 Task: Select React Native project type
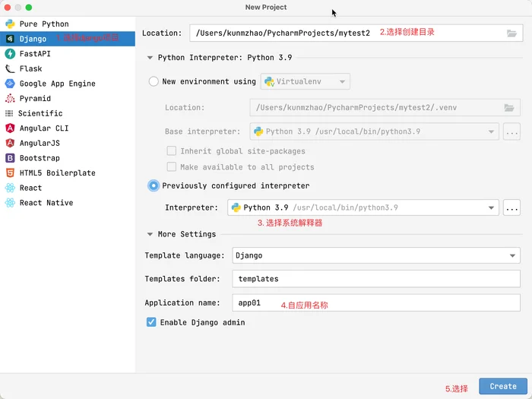[68, 203]
